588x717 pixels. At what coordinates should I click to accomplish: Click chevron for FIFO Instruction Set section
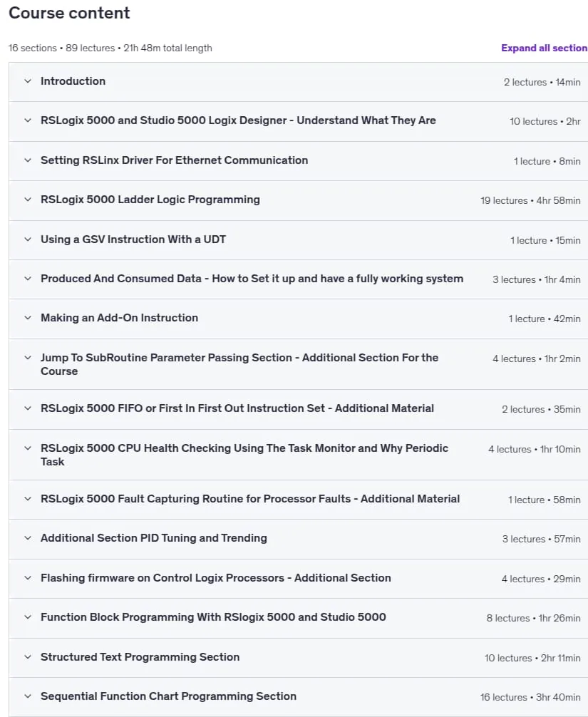[28, 408]
